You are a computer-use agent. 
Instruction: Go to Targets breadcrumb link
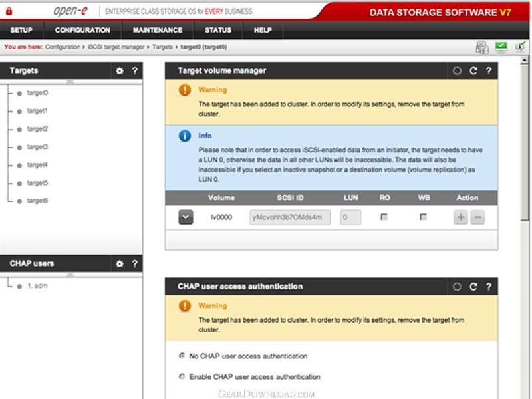tap(162, 47)
